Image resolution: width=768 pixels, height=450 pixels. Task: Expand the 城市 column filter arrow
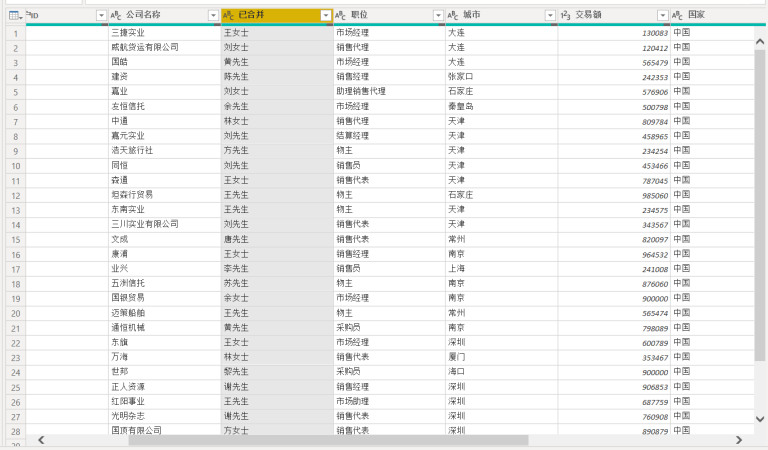click(550, 15)
